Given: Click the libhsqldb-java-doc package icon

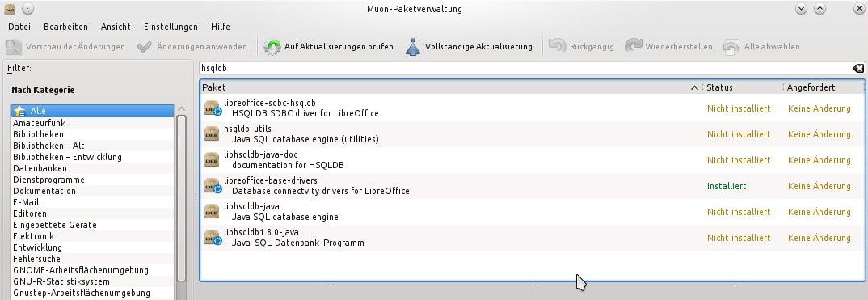Looking at the screenshot, I should point(213,160).
